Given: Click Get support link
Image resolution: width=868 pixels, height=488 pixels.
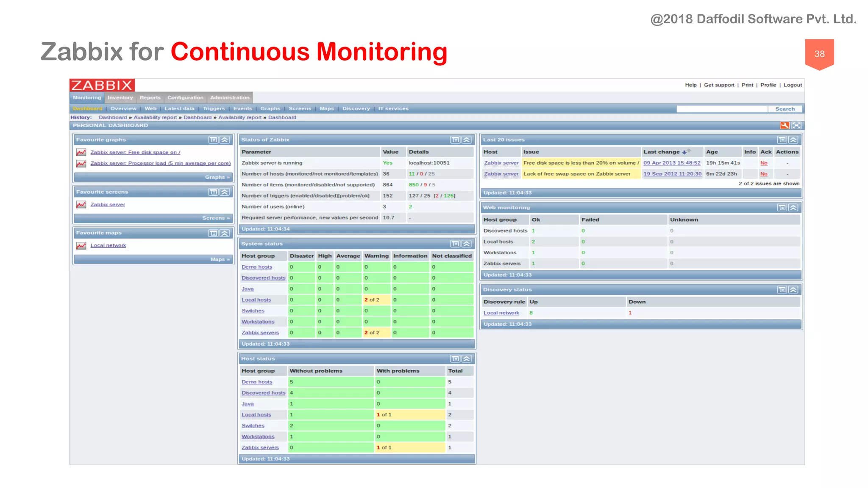Looking at the screenshot, I should [x=719, y=85].
